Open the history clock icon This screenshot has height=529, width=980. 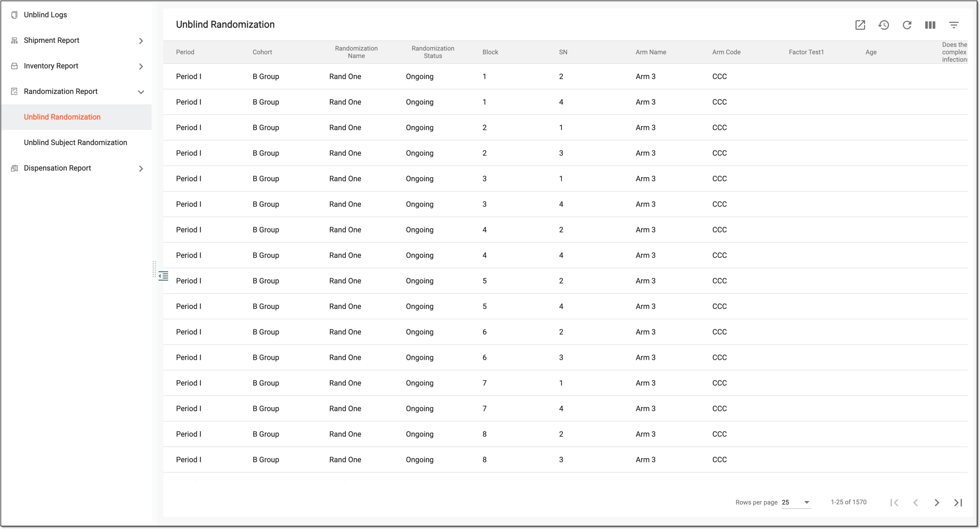pyautogui.click(x=884, y=25)
